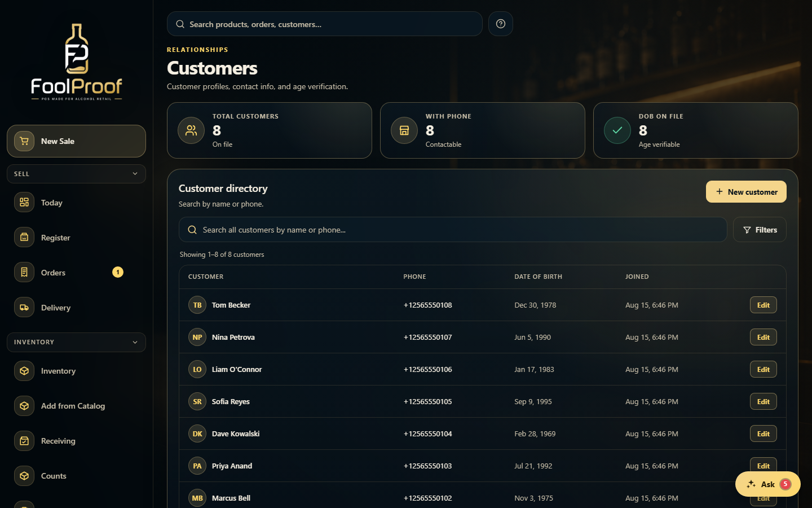Focus the customer name or phone search
Image resolution: width=812 pixels, height=508 pixels.
453,230
